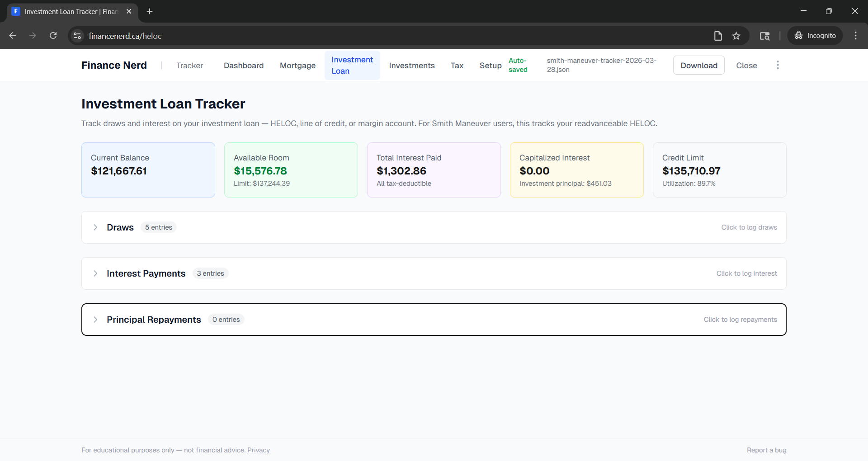Click the document save-page icon in address bar
Viewport: 868px width, 461px height.
click(x=718, y=36)
